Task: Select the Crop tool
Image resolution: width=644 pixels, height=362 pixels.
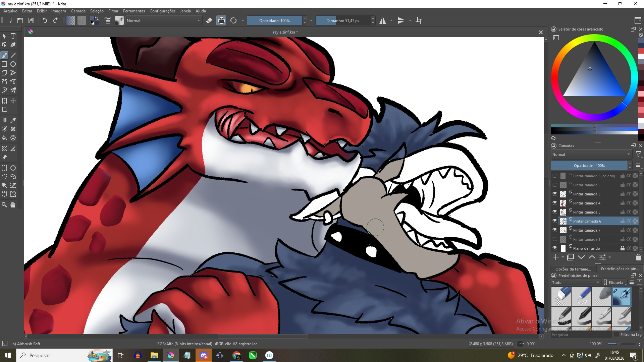Action: pos(4,110)
